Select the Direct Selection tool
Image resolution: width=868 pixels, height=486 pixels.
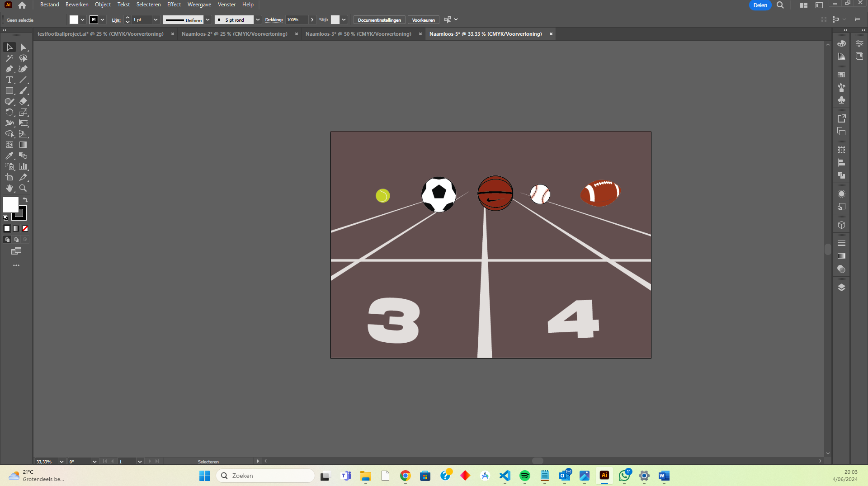[x=24, y=47]
